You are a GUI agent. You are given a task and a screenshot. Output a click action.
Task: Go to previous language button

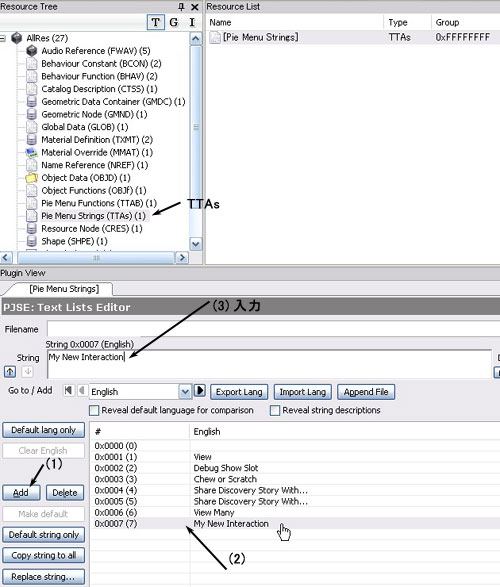pos(82,390)
